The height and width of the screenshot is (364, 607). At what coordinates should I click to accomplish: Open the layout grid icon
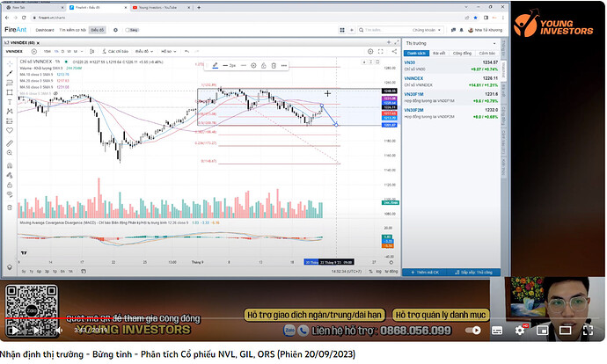(x=342, y=30)
